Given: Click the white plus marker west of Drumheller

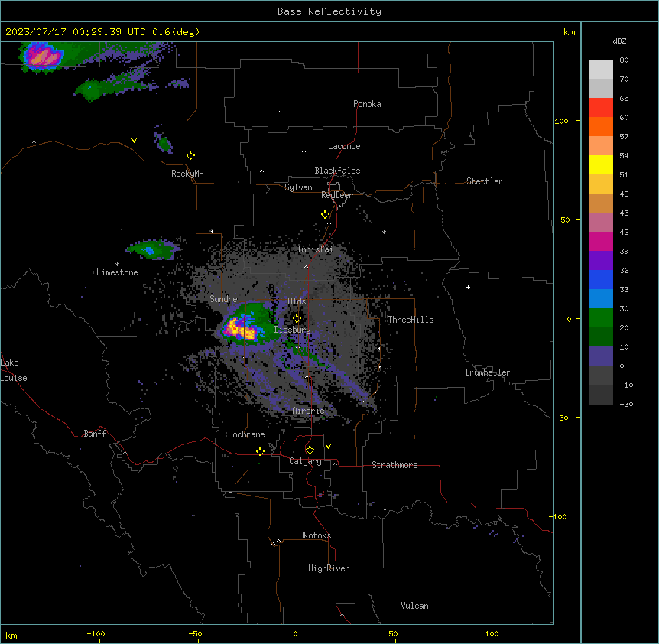Looking at the screenshot, I should click(x=468, y=287).
